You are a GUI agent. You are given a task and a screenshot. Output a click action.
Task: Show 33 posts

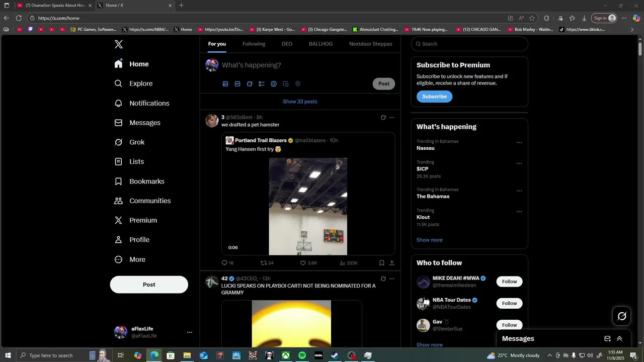coord(300,102)
